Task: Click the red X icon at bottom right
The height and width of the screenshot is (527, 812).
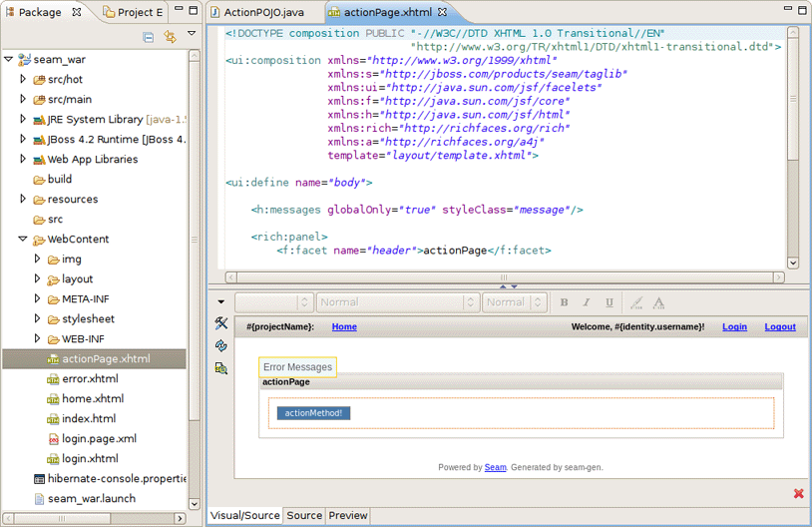Action: pyautogui.click(x=798, y=494)
